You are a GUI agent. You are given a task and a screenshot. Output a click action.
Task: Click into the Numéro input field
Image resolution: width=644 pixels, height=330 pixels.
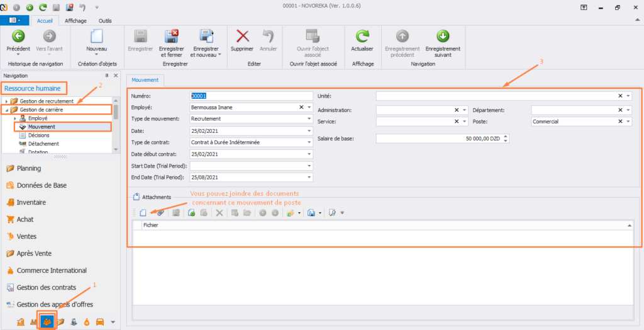pos(252,96)
